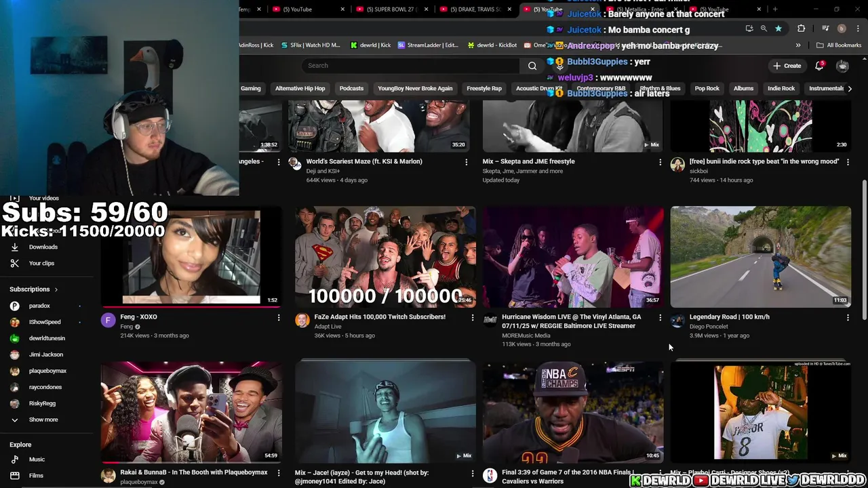Open options for Hurricane Wisdom LIVE video
Image resolution: width=868 pixels, height=488 pixels.
[660, 317]
